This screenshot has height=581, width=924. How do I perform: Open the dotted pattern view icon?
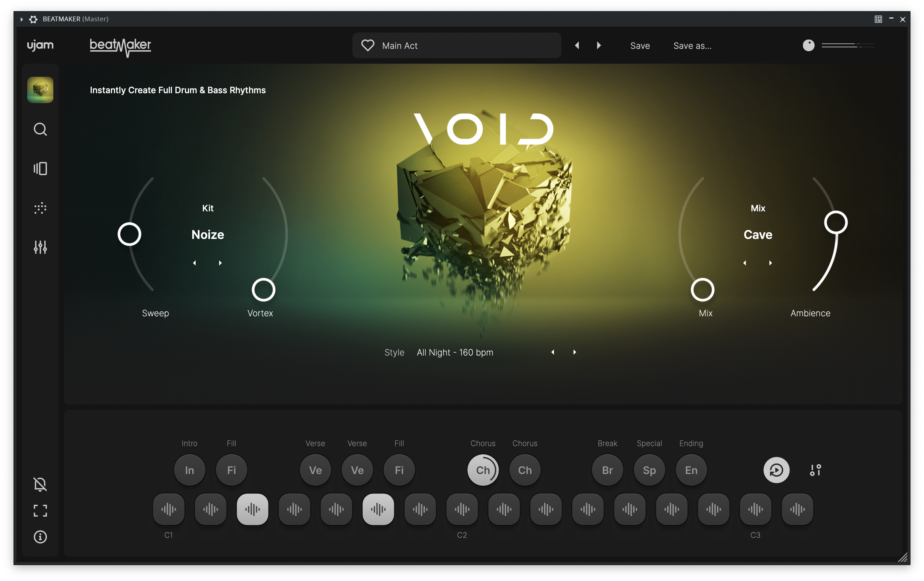(40, 208)
